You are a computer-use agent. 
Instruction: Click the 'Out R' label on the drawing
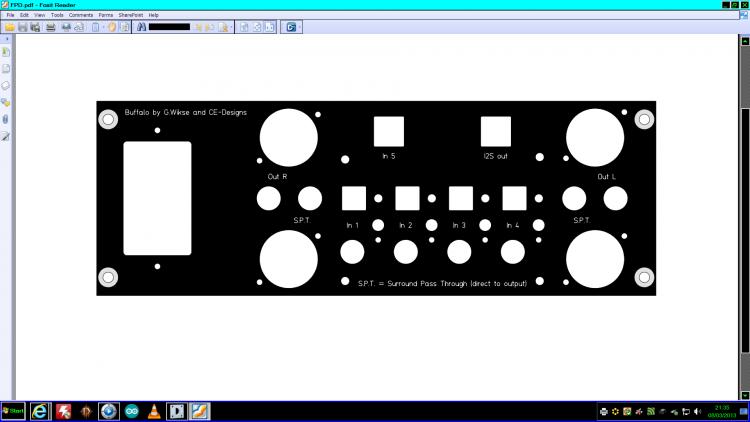coord(277,177)
